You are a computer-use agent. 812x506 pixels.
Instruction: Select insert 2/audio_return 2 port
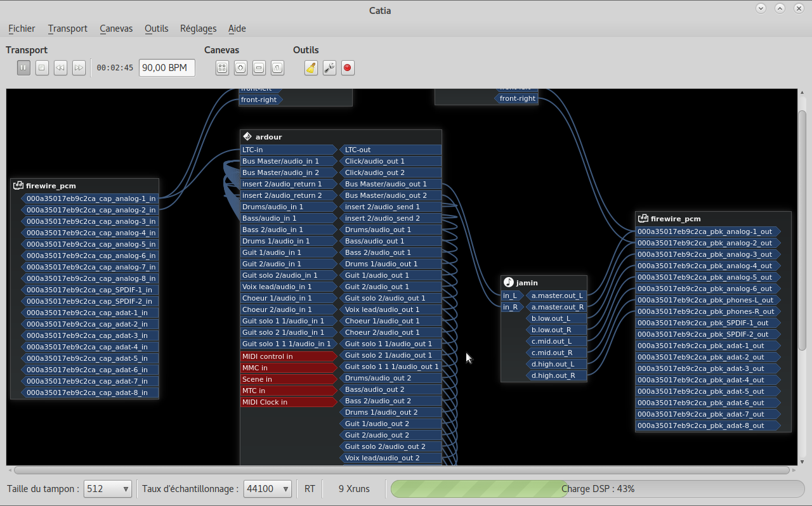[x=289, y=195]
